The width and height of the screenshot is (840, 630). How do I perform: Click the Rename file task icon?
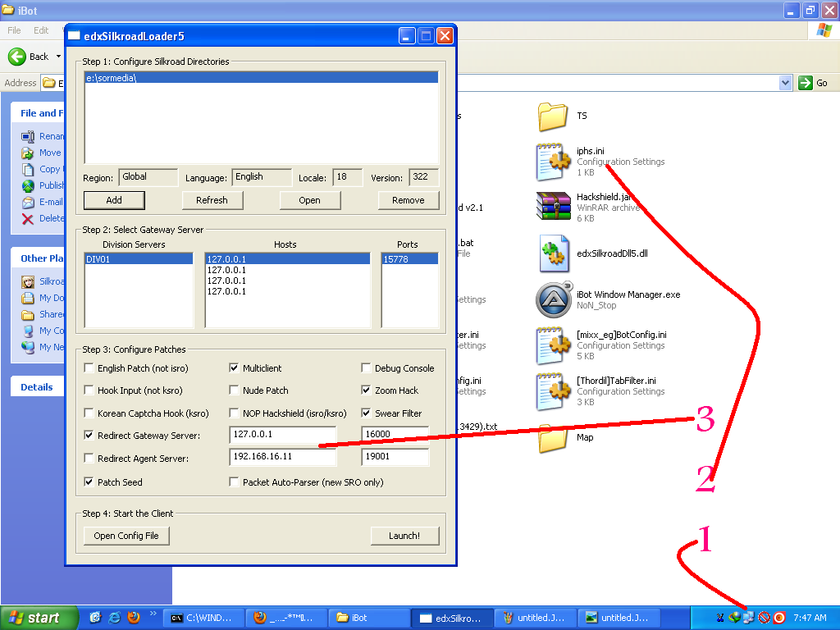coord(28,137)
